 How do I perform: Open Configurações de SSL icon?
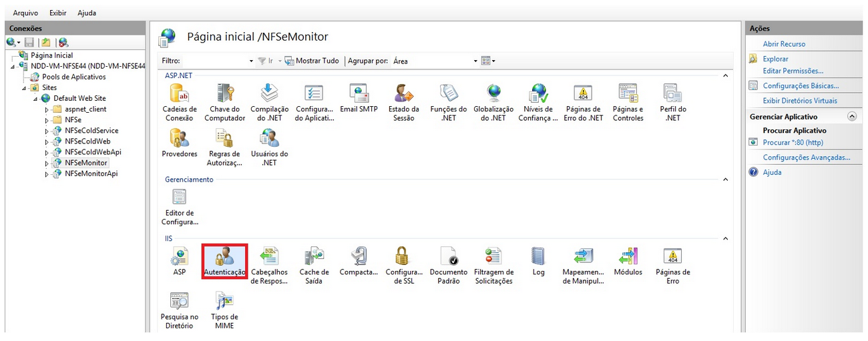pyautogui.click(x=403, y=266)
